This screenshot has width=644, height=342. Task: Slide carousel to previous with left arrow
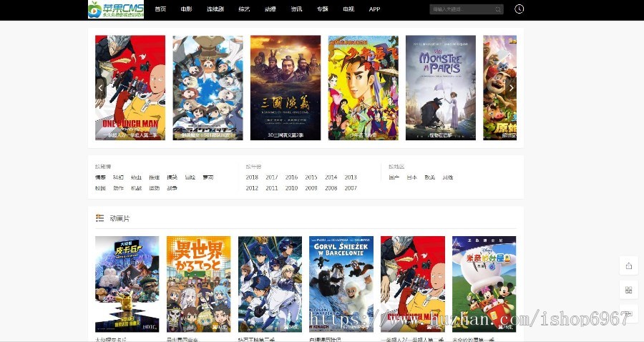[100, 88]
